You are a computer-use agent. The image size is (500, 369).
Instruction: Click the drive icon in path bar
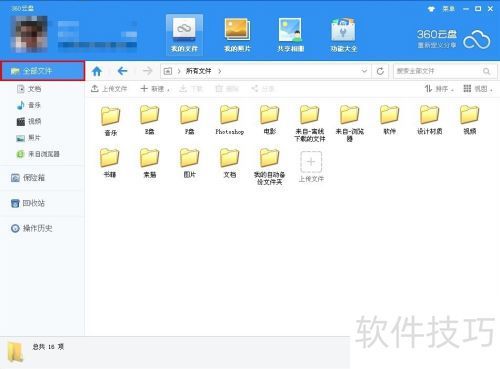pos(168,71)
